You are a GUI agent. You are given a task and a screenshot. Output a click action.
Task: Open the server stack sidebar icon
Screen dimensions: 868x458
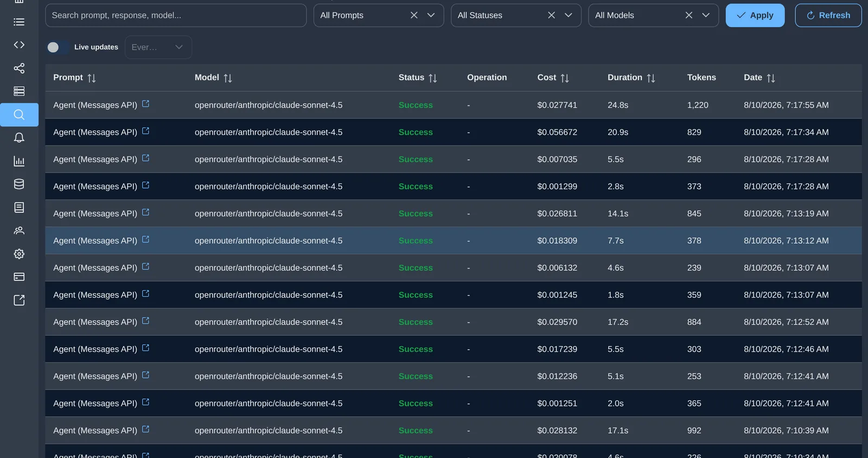[19, 91]
